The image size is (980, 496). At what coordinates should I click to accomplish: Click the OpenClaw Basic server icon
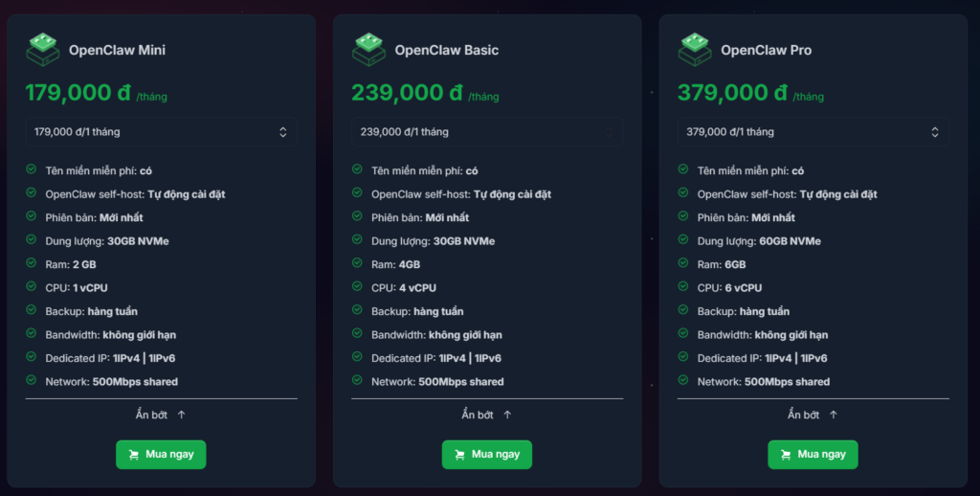(368, 50)
